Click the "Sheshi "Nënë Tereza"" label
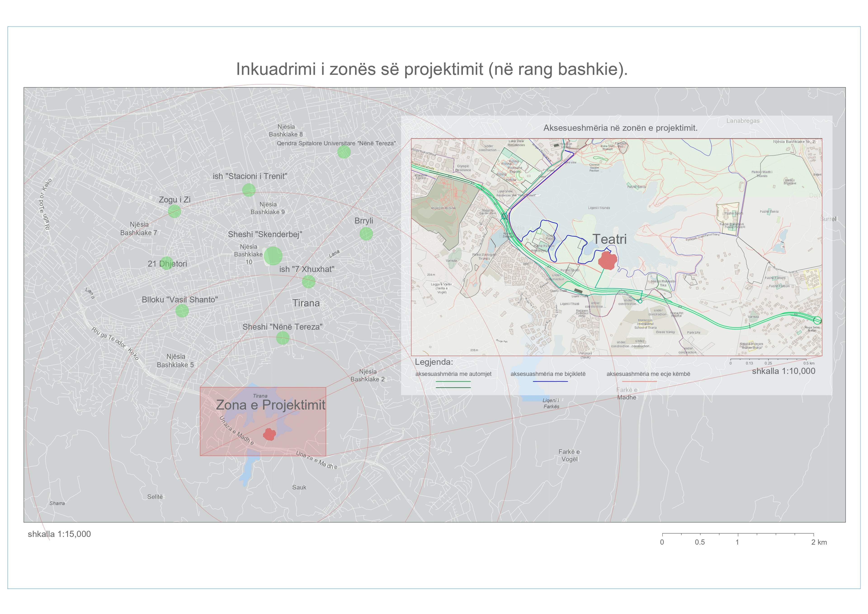The width and height of the screenshot is (868, 614). 282,327
